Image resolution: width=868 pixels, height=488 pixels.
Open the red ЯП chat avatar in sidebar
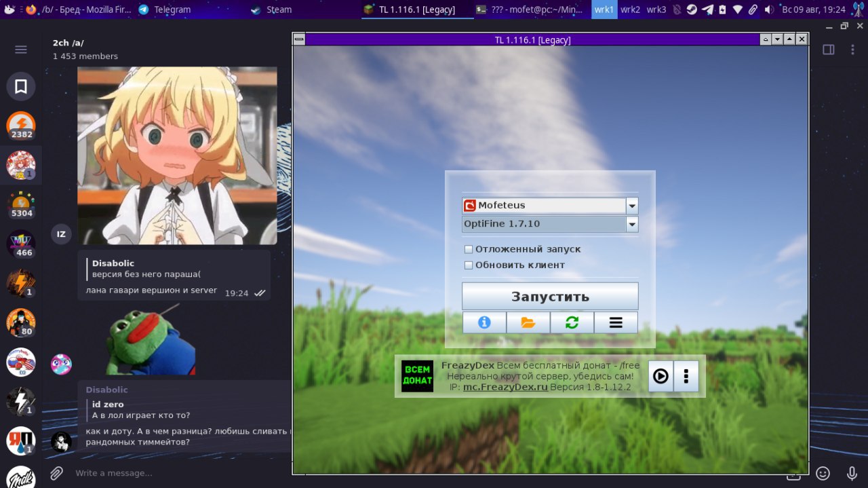[21, 441]
